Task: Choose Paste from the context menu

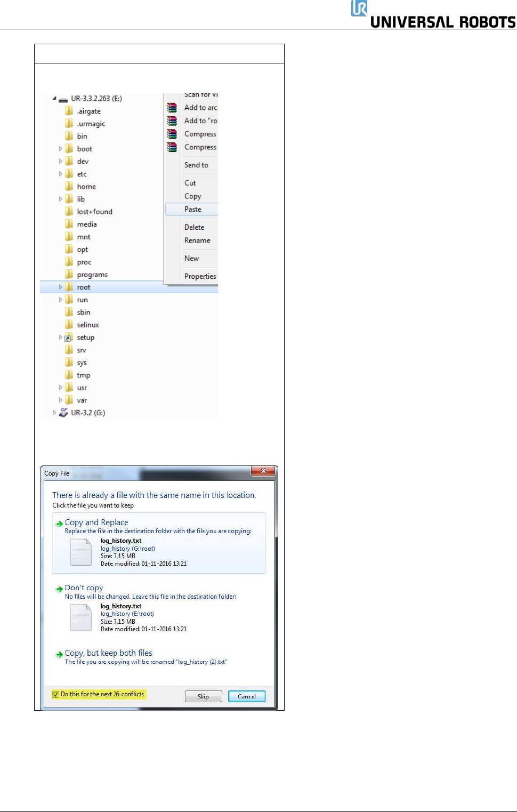Action: point(192,210)
